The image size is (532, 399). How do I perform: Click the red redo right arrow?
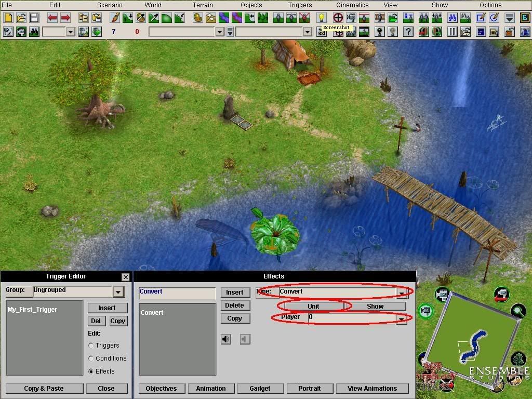tap(65, 18)
